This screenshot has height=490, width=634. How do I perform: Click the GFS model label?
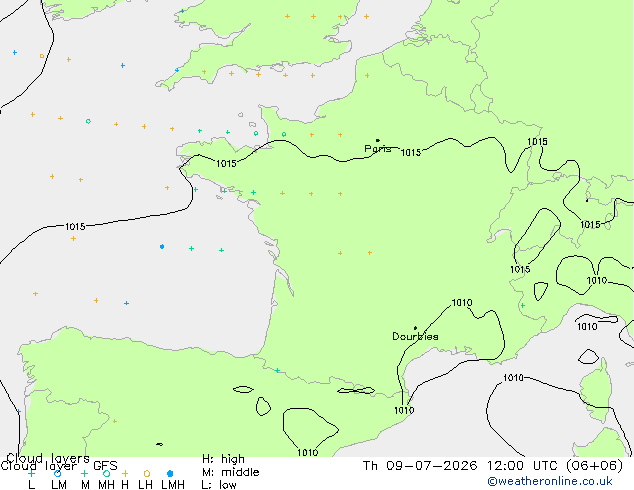pyautogui.click(x=105, y=466)
